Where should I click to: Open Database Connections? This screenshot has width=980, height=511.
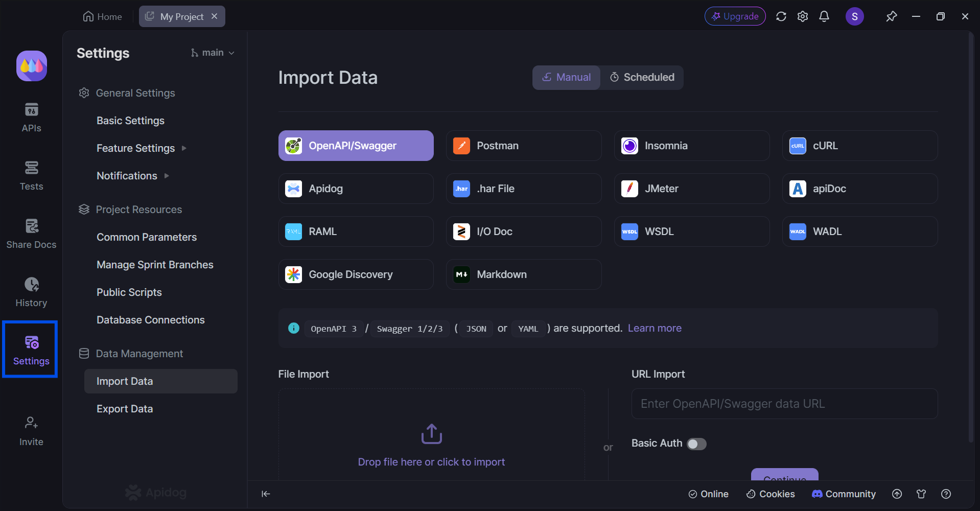click(x=151, y=320)
